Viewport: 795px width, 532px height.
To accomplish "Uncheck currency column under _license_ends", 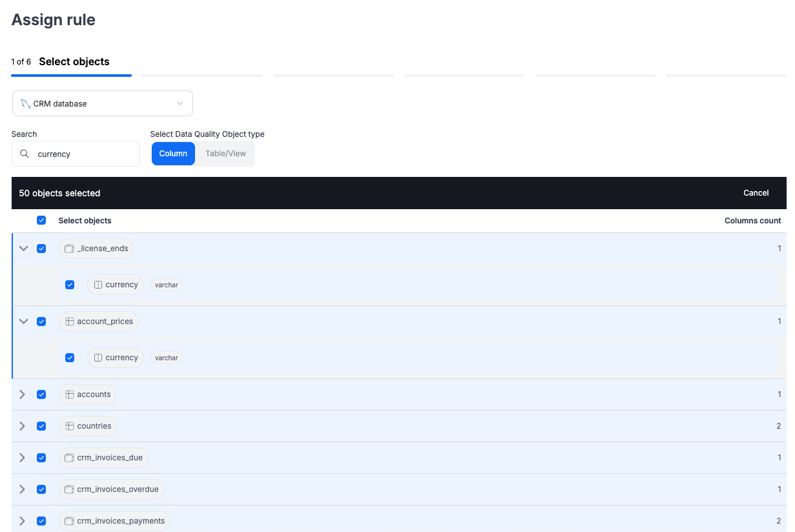I will tap(70, 285).
